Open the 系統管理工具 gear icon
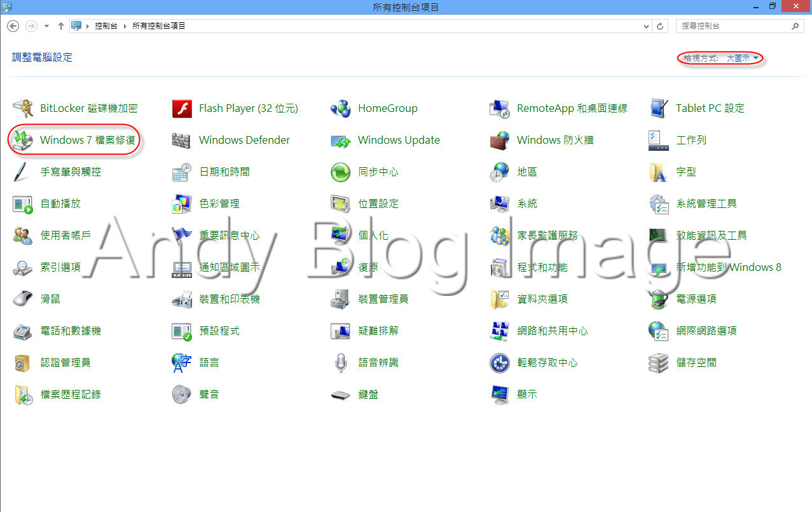 pyautogui.click(x=659, y=204)
